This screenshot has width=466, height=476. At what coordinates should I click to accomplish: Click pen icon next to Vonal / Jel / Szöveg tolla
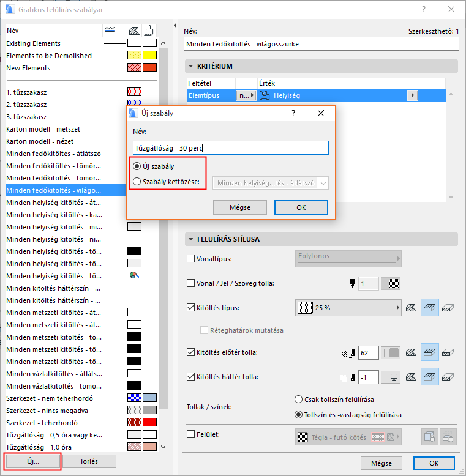348,283
